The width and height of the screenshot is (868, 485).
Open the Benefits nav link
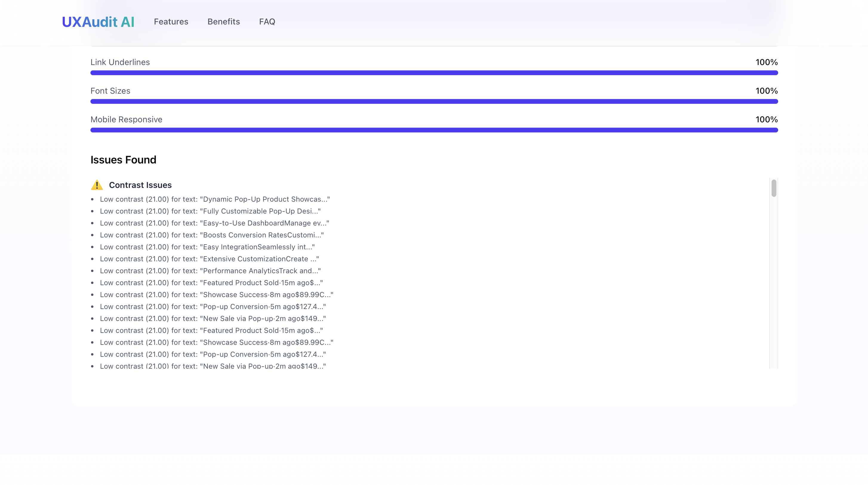223,21
